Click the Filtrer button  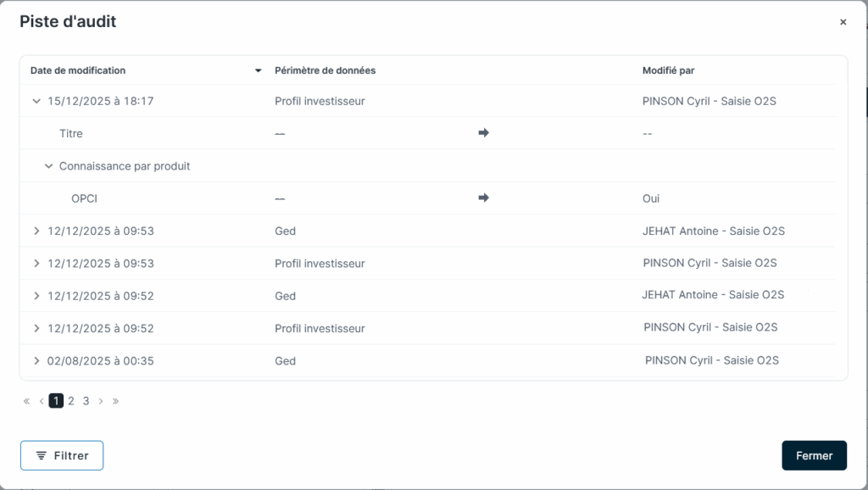click(x=62, y=455)
